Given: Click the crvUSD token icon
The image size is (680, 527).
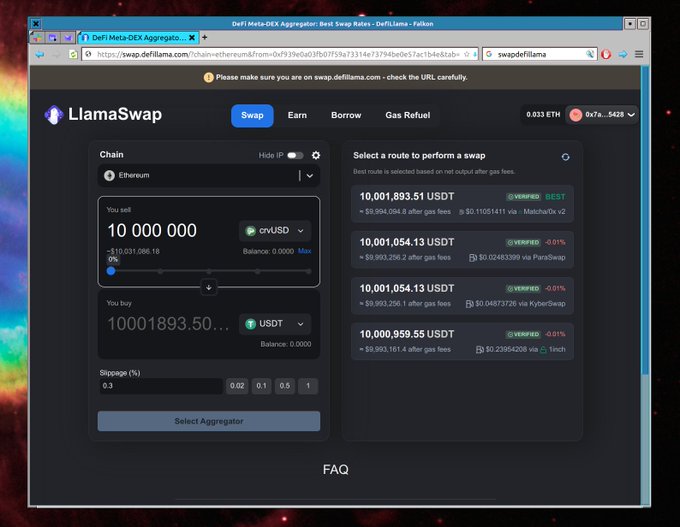Looking at the screenshot, I should click(250, 231).
